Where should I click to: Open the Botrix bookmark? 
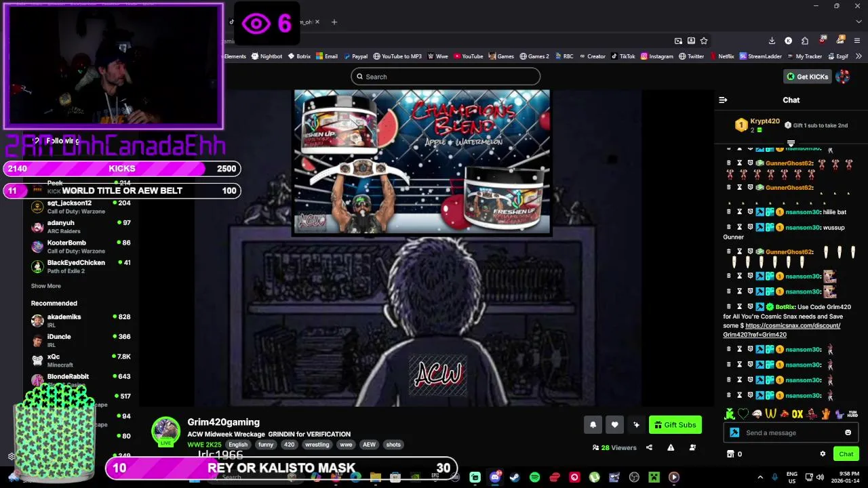click(x=299, y=56)
